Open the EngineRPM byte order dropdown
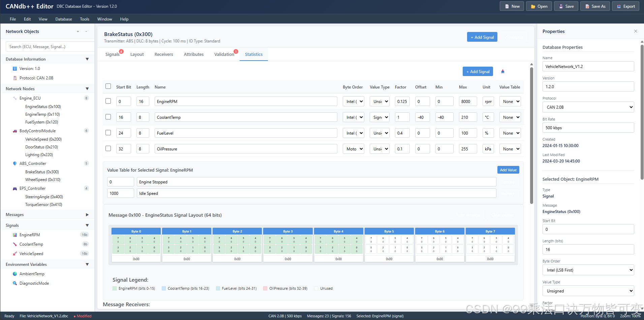Screen dimensions: 644x320 354,102
